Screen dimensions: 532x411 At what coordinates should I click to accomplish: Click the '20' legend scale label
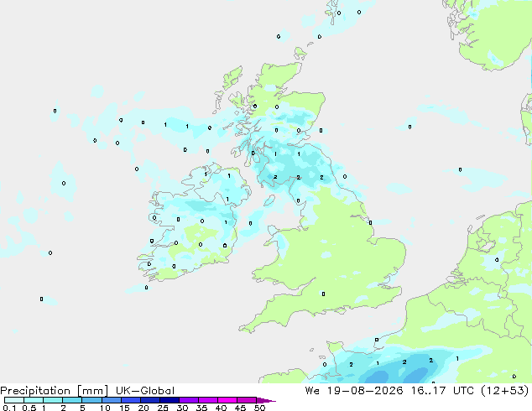pos(143,408)
